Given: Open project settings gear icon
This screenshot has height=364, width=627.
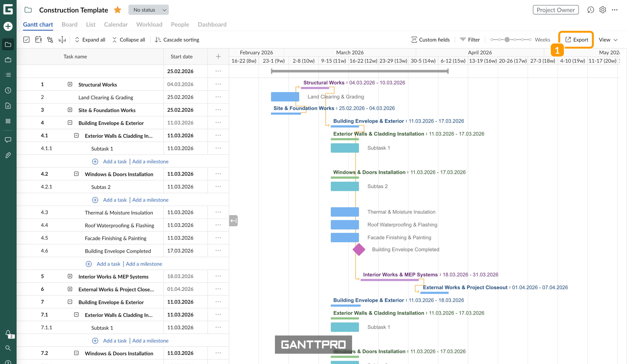Looking at the screenshot, I should (x=603, y=10).
